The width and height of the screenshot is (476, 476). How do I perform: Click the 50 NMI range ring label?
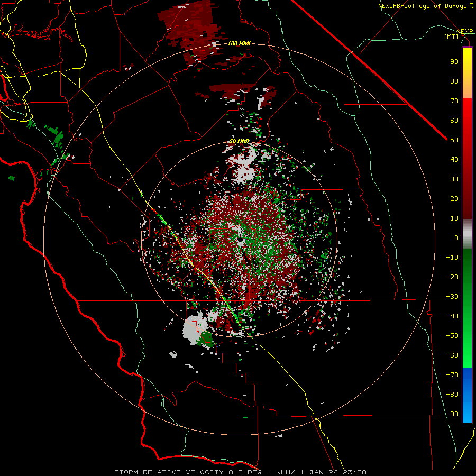point(239,141)
